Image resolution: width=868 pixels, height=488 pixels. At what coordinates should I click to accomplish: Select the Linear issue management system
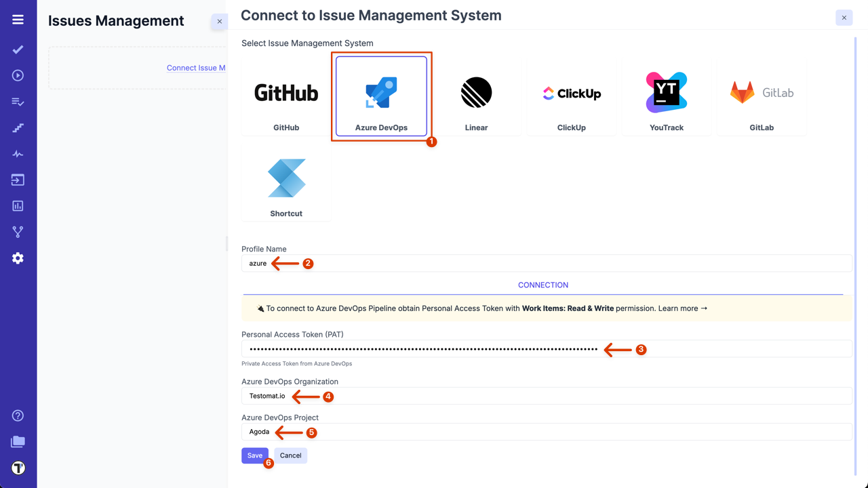coord(476,97)
